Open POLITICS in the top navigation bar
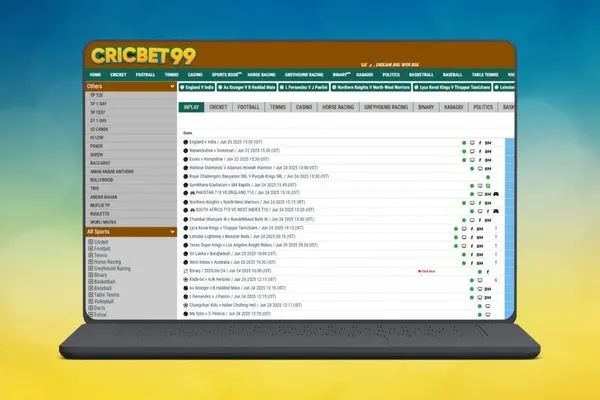The image size is (600, 400). pyautogui.click(x=391, y=75)
